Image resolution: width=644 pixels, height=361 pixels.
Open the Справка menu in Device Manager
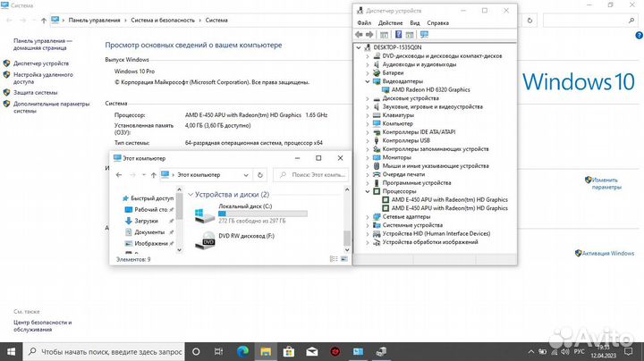tap(438, 23)
